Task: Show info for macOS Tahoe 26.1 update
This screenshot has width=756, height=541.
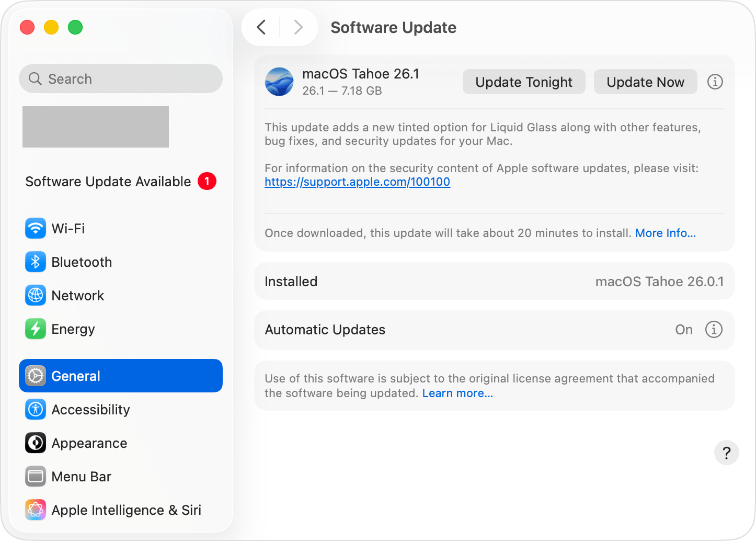Action: click(715, 82)
